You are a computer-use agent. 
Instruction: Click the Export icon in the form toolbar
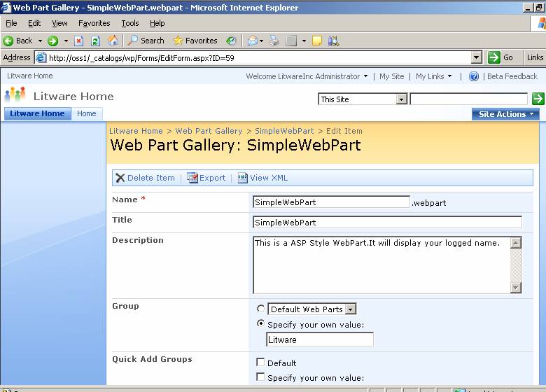pyautogui.click(x=192, y=178)
